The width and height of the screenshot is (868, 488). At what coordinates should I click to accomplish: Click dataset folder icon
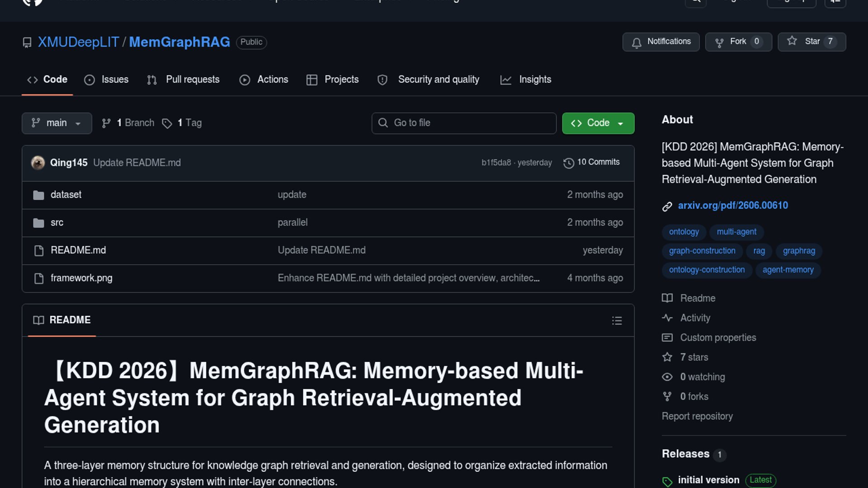pyautogui.click(x=39, y=195)
